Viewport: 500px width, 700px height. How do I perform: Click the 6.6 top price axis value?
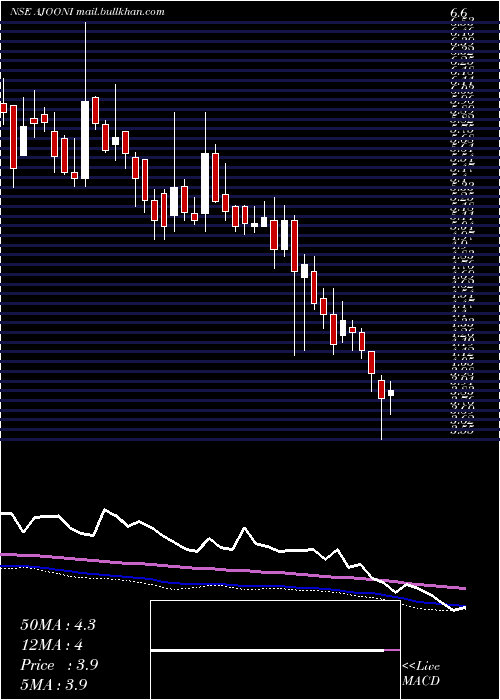[x=459, y=13]
